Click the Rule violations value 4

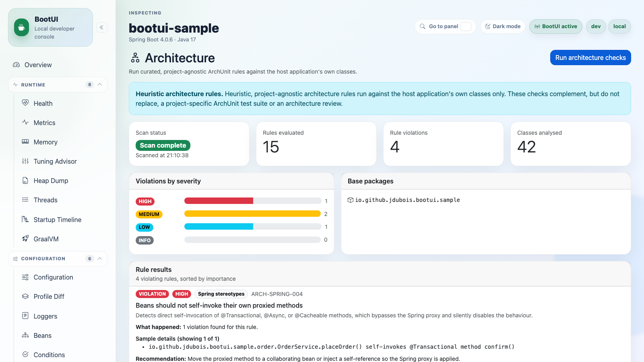pos(394,147)
